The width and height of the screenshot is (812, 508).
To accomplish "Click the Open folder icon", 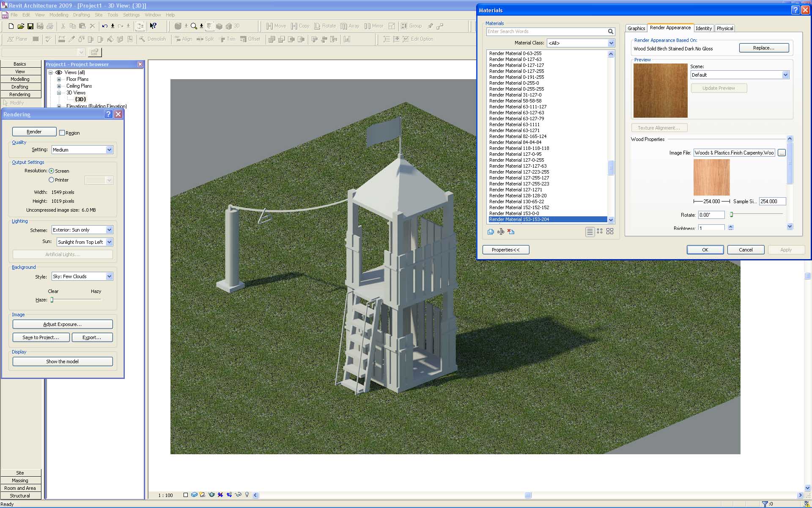I will click(x=21, y=26).
